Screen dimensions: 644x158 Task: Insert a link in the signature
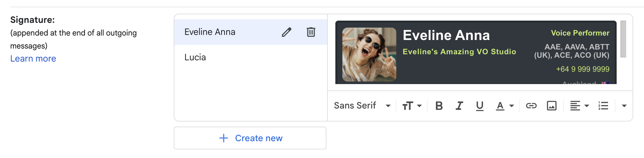(x=531, y=106)
